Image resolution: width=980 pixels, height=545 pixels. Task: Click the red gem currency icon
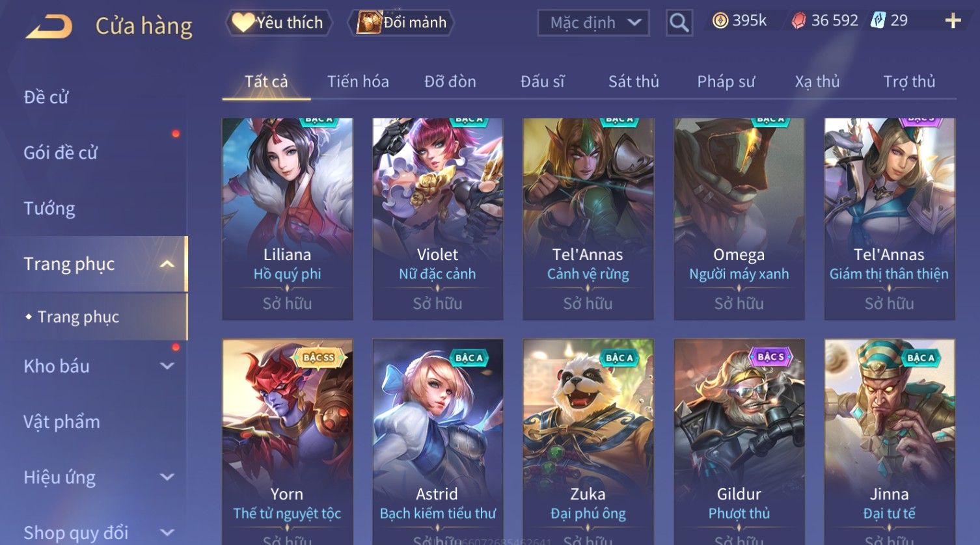(x=798, y=21)
